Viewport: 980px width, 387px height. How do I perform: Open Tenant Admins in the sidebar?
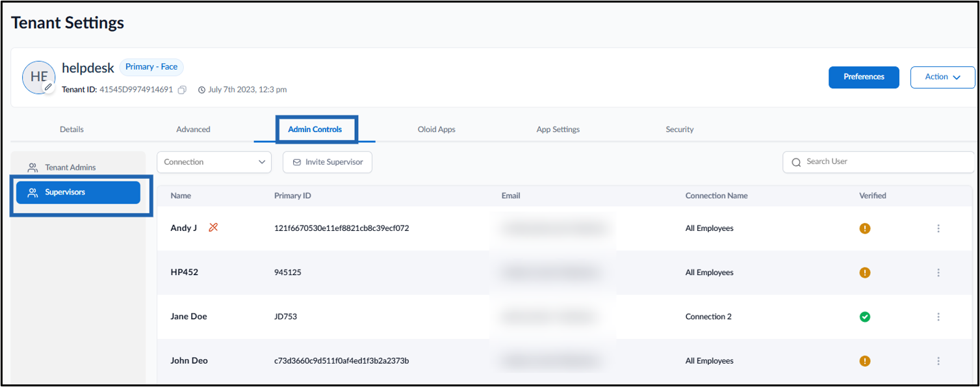(78, 168)
